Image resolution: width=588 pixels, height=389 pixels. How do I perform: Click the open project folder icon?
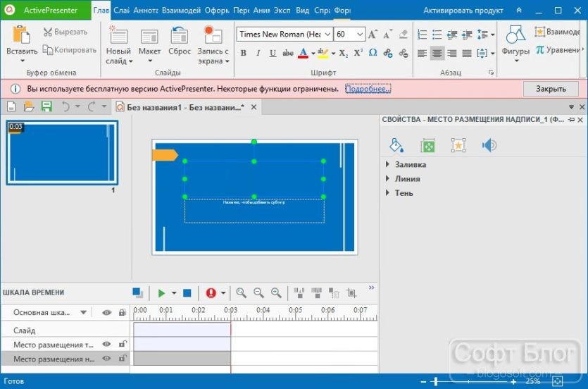click(x=29, y=107)
